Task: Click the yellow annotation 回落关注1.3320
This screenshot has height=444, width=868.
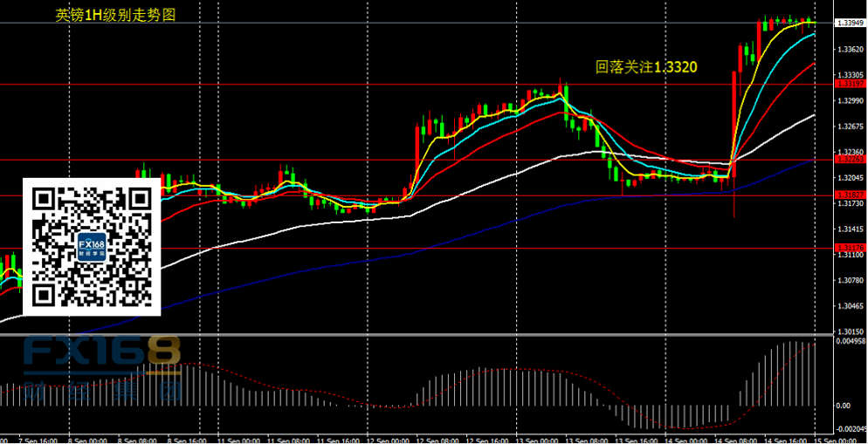Action: 645,66
